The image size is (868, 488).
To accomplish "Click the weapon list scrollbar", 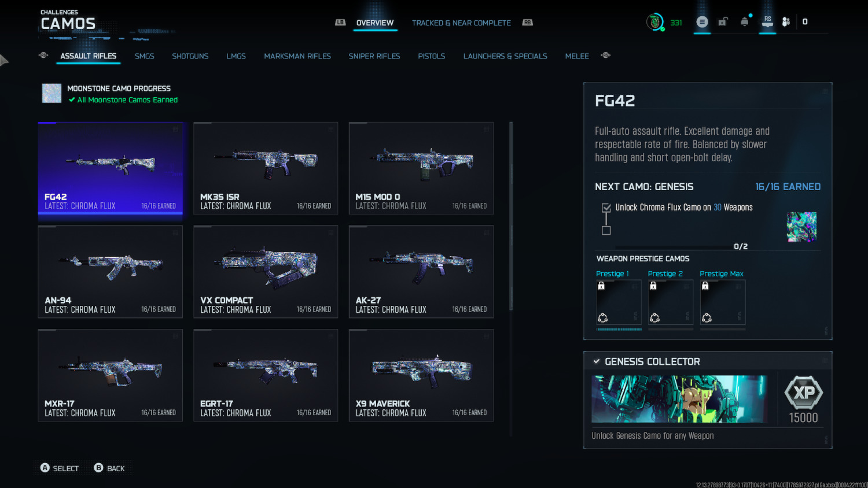I will (x=511, y=216).
